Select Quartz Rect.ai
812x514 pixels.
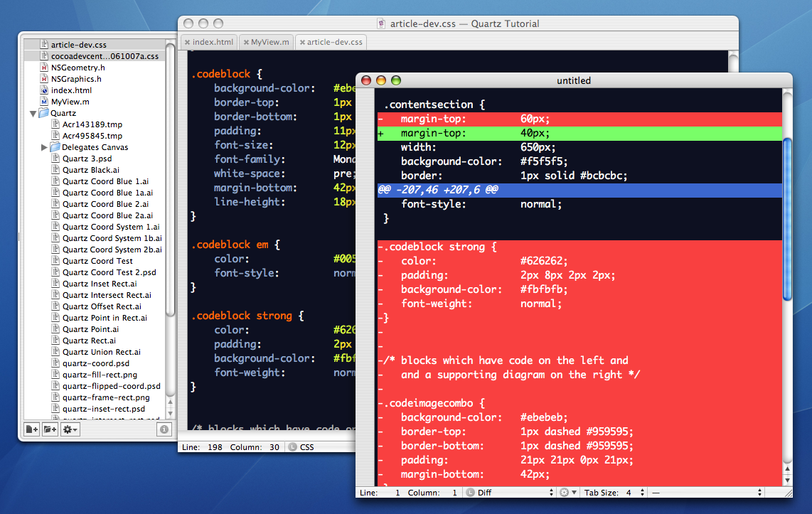pos(89,341)
